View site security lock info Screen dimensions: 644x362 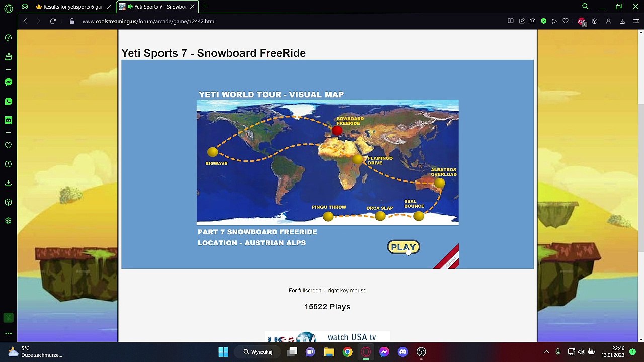tap(72, 21)
